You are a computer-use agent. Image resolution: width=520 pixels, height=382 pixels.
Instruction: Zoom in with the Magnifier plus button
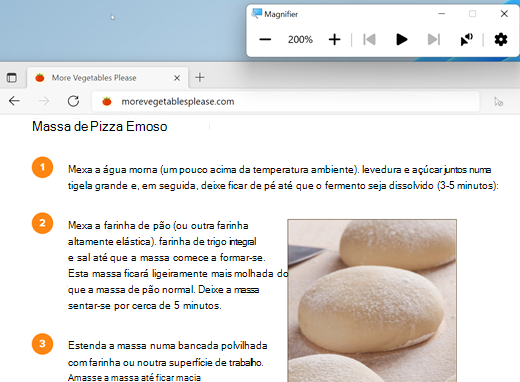click(x=334, y=40)
